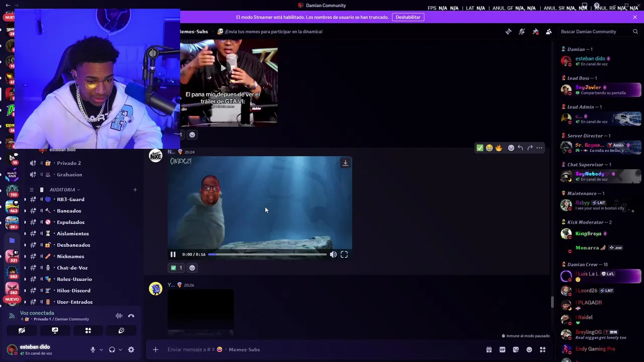Open the sticker picker
Screen dimensions: 644x362
click(x=516, y=350)
